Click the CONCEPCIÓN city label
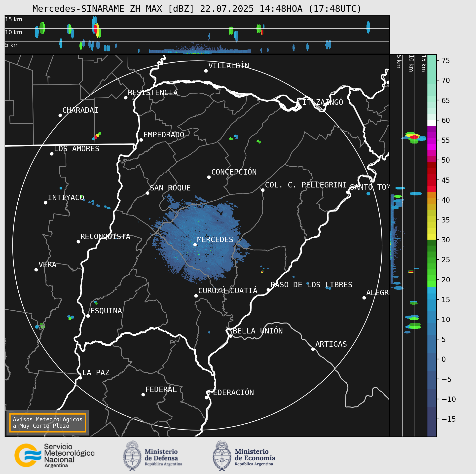The image size is (476, 474). [234, 172]
